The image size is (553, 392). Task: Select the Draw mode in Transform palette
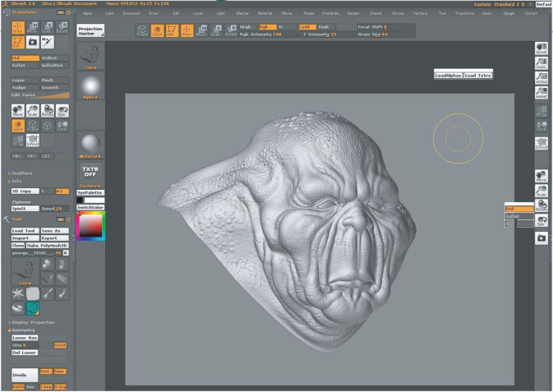pos(18,25)
